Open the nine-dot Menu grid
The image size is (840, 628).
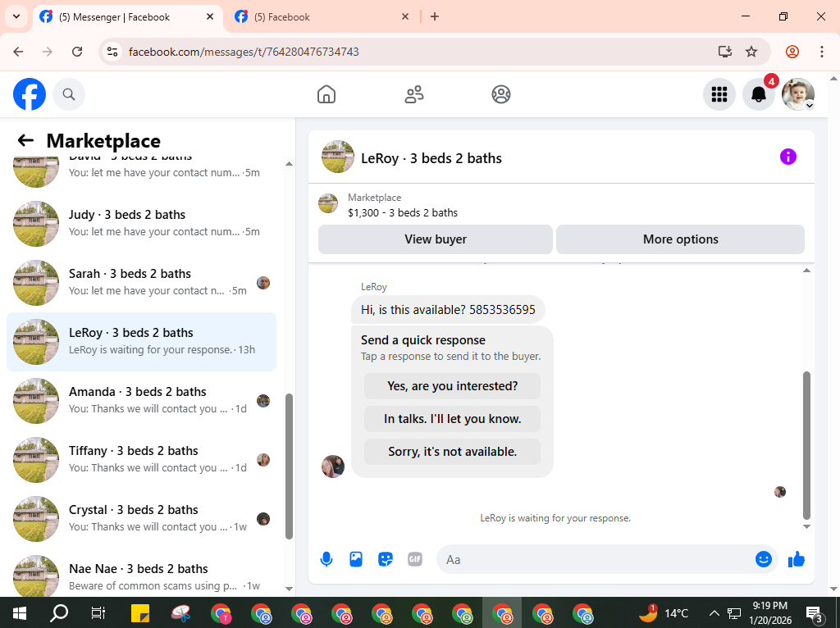[x=719, y=94]
